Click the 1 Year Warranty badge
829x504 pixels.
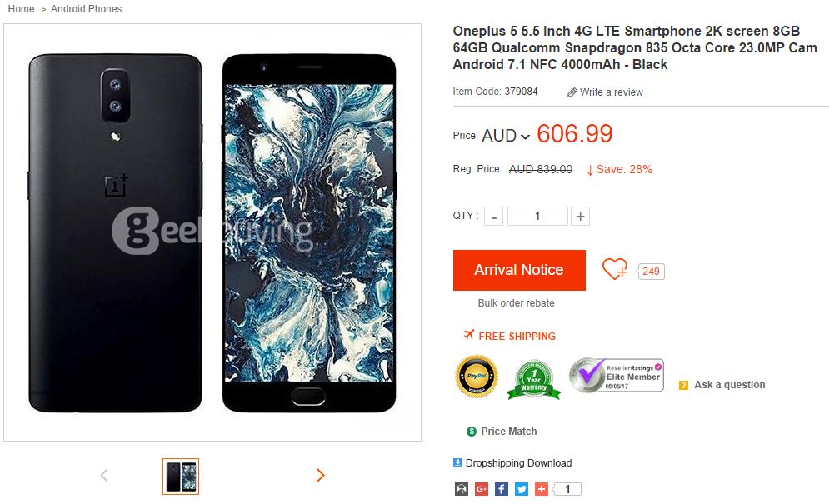tap(533, 380)
